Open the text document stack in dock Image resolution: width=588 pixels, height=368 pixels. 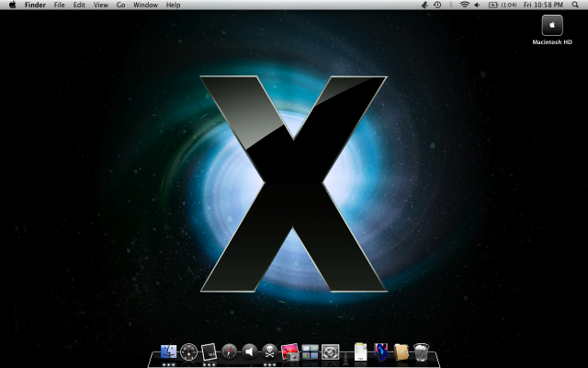pos(360,351)
